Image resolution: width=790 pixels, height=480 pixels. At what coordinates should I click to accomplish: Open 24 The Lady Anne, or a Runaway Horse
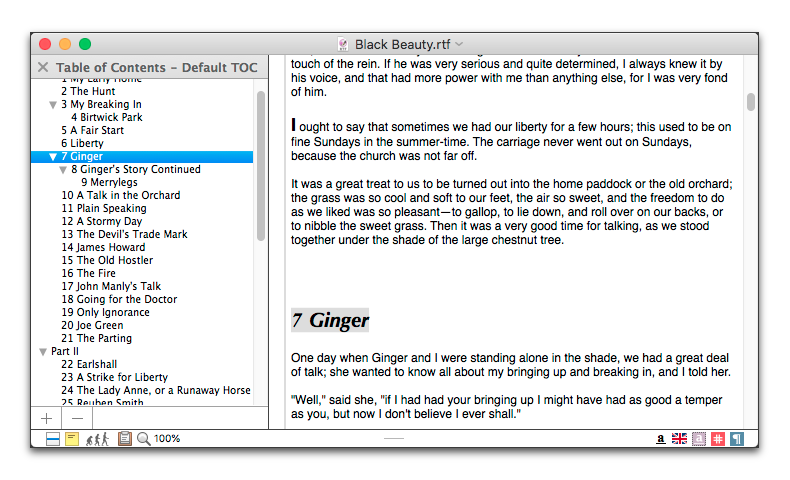[x=156, y=391]
